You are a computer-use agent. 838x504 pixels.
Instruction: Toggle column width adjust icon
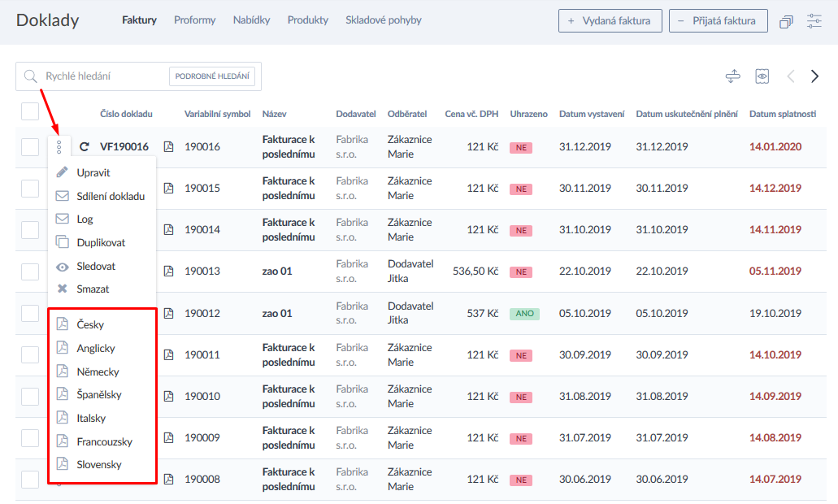click(733, 76)
